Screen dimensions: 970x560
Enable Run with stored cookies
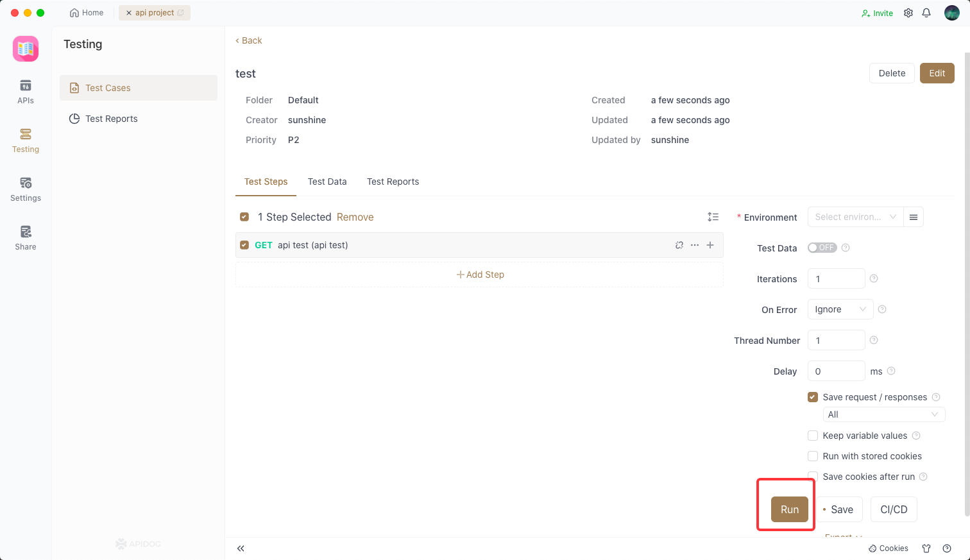click(x=813, y=456)
